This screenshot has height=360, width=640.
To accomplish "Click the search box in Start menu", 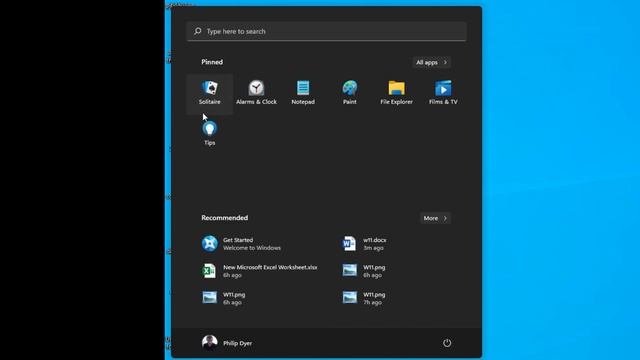I will (x=327, y=31).
